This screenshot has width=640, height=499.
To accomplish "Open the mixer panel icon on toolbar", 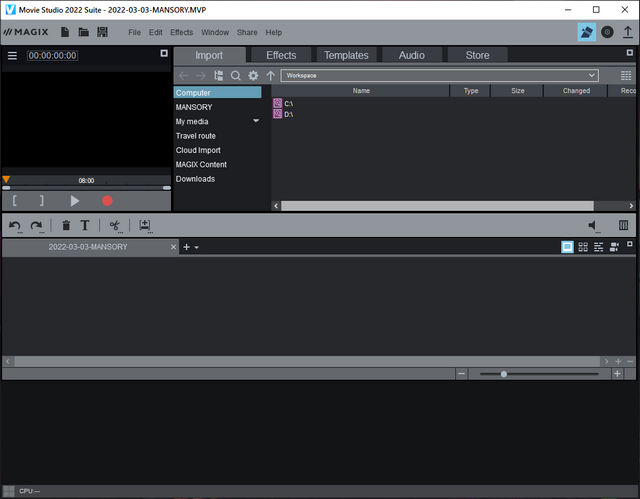I will point(623,225).
